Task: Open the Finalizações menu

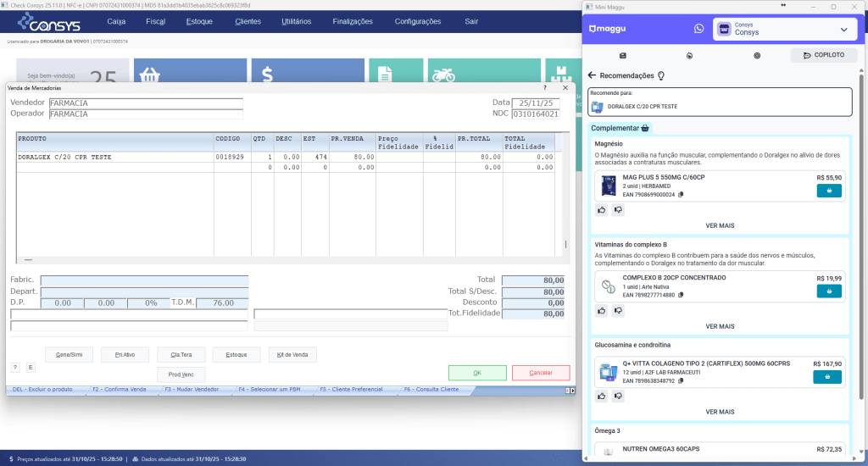Action: click(353, 21)
